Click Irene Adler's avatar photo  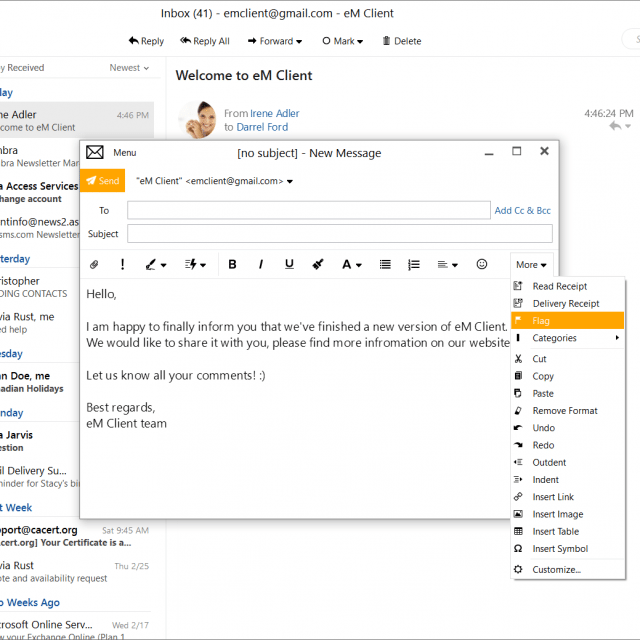click(x=198, y=120)
